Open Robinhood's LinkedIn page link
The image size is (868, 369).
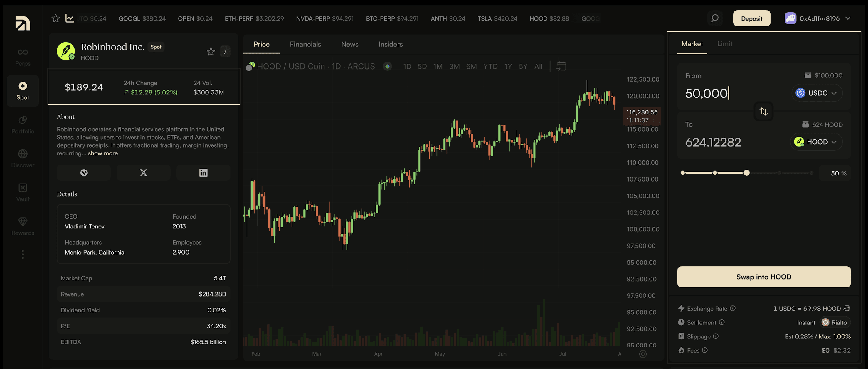coord(203,173)
